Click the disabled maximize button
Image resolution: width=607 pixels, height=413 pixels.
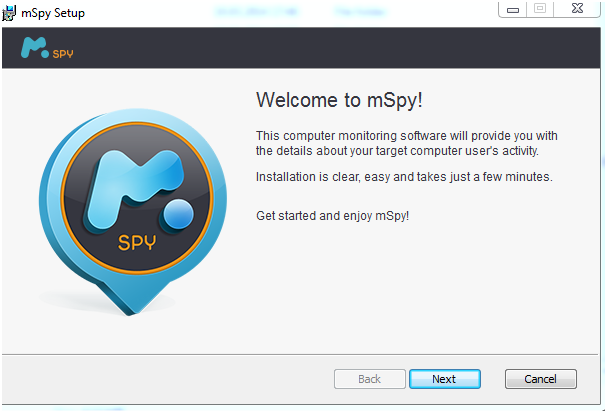tap(540, 9)
